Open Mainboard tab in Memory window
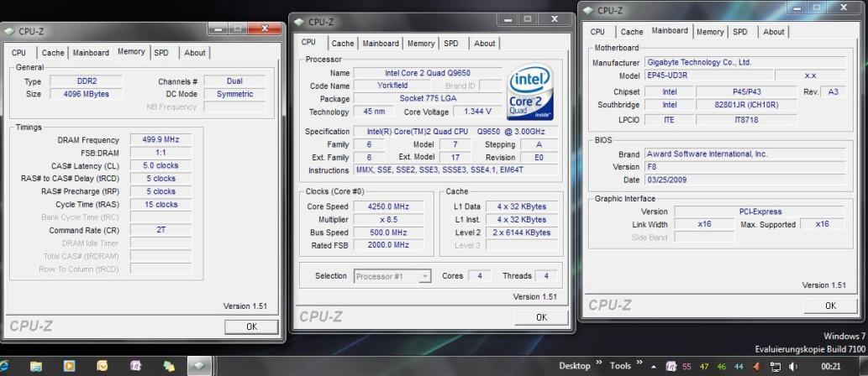The width and height of the screenshot is (868, 376). [91, 53]
